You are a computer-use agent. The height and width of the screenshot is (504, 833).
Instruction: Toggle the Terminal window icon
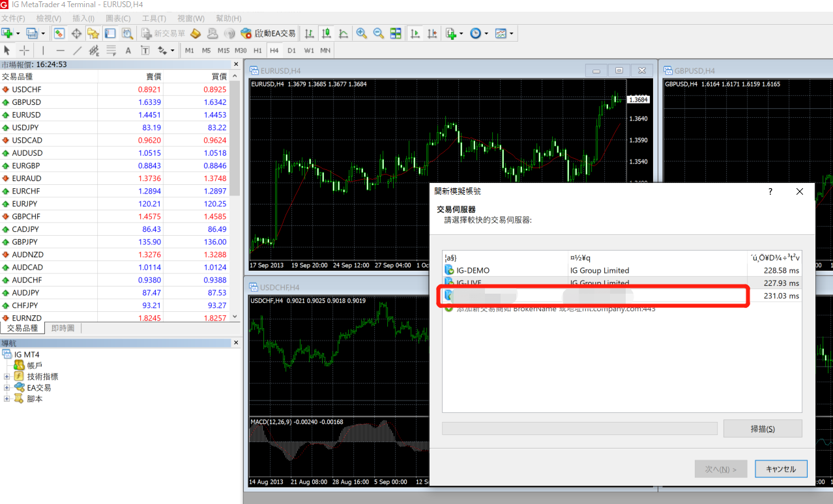pos(110,33)
